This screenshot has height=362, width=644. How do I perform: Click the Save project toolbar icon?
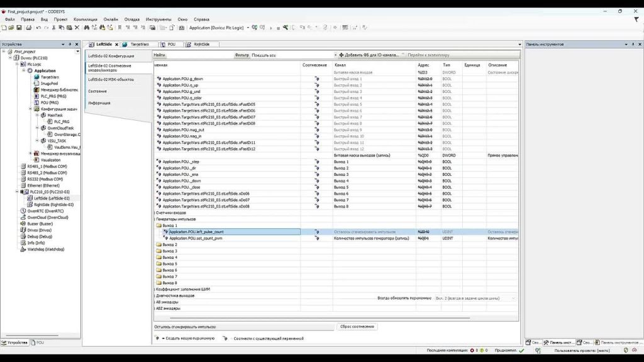click(19, 28)
